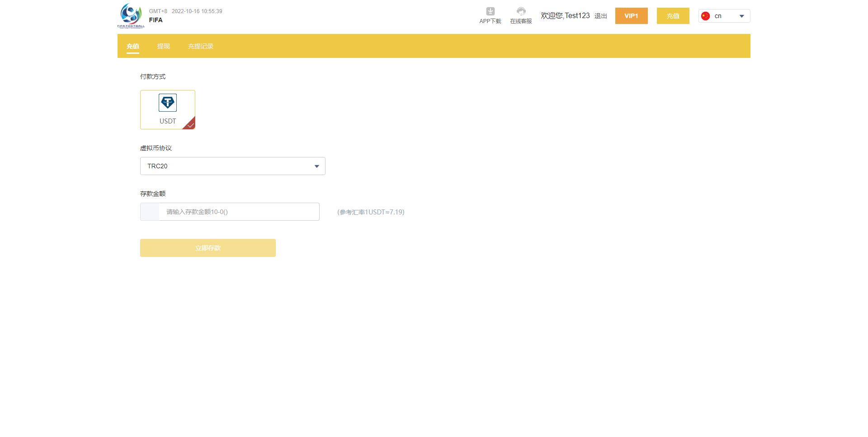Click the 退出 logout link
868x437 pixels.
(x=600, y=16)
